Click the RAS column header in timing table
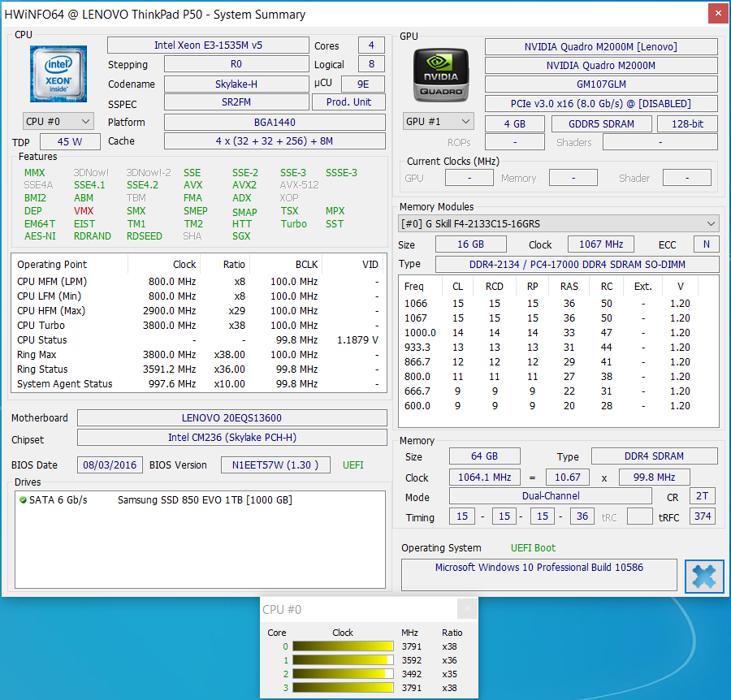Screen dimensions: 731x700 point(569,286)
